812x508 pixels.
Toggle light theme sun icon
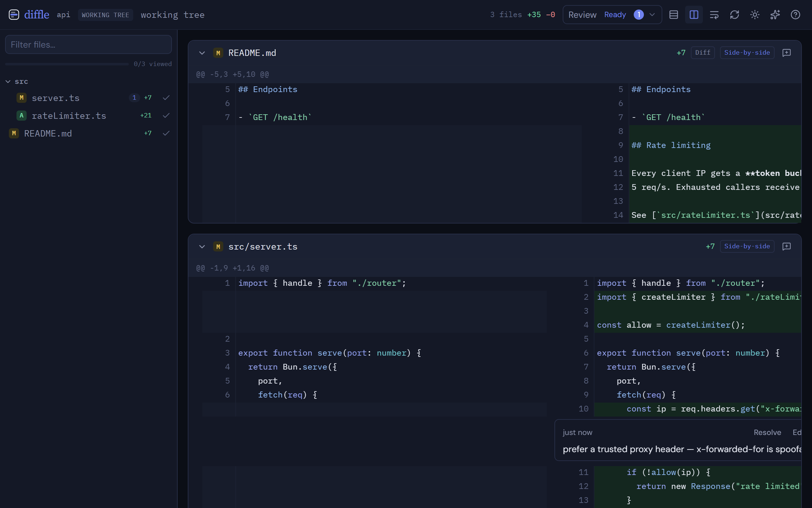tap(755, 15)
